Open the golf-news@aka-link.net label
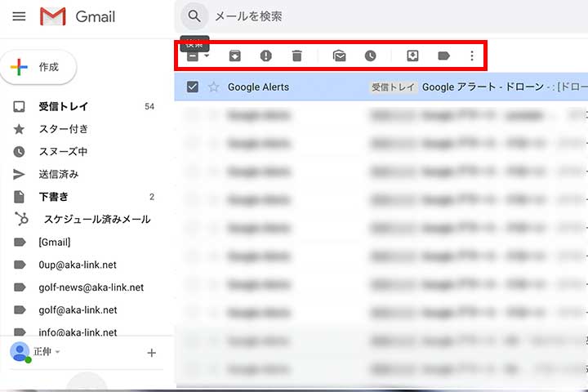 point(91,287)
